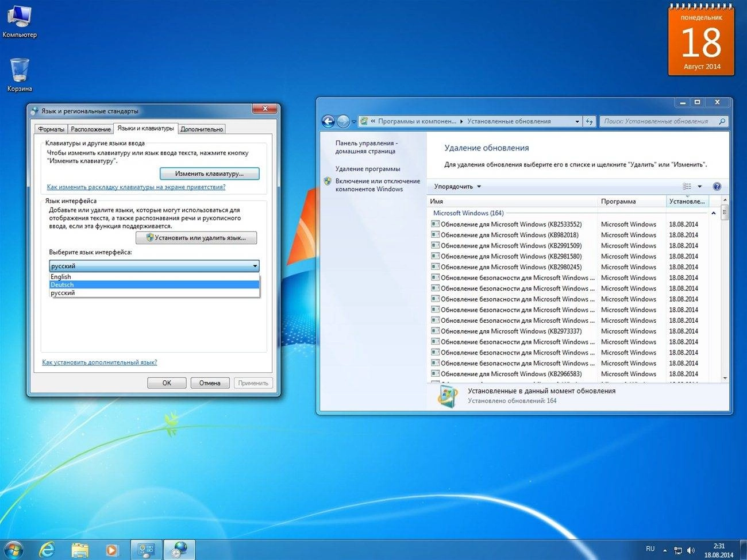Close the region and language dialog
This screenshot has width=747, height=560.
pos(265,109)
